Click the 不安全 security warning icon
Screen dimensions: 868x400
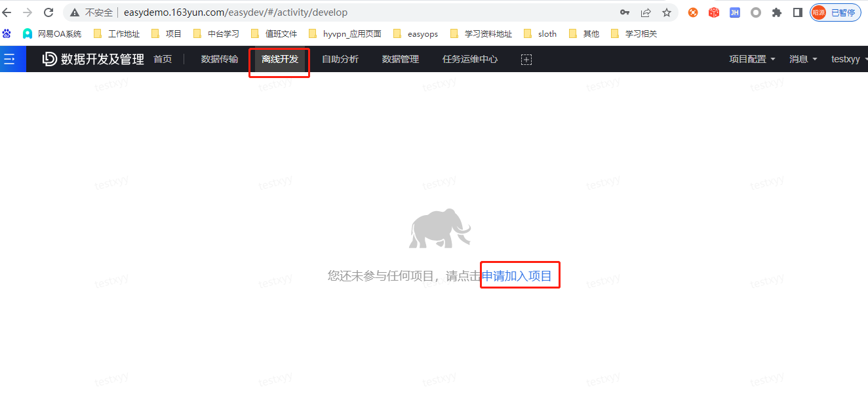pyautogui.click(x=74, y=12)
